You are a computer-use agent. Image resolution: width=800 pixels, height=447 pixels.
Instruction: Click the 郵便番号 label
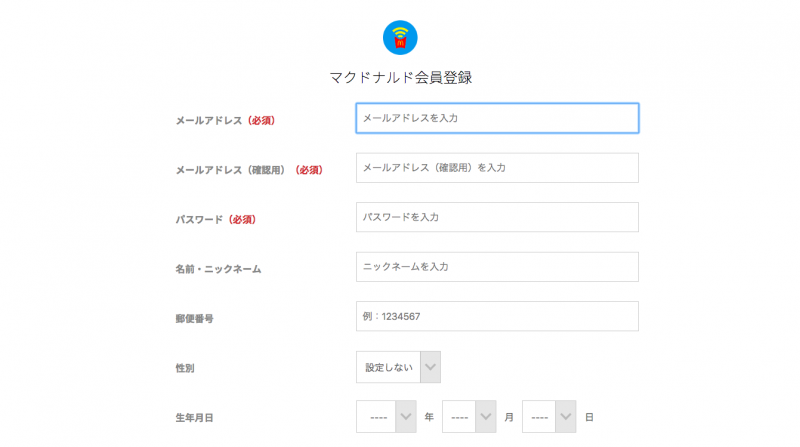194,318
